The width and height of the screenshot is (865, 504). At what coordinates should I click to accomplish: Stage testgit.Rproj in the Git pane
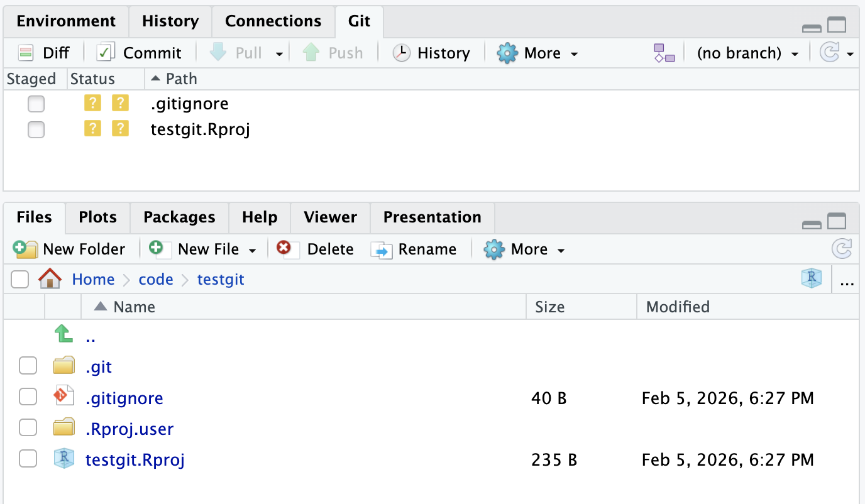click(36, 130)
